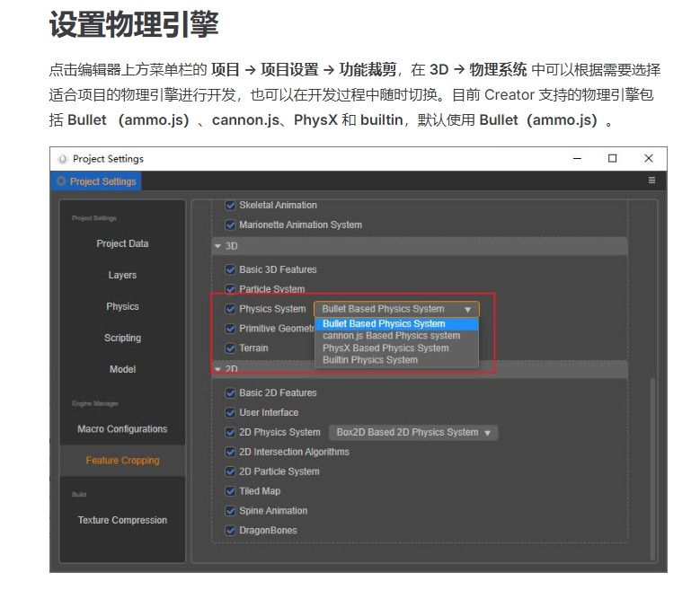Open Model settings in sidebar

[122, 369]
